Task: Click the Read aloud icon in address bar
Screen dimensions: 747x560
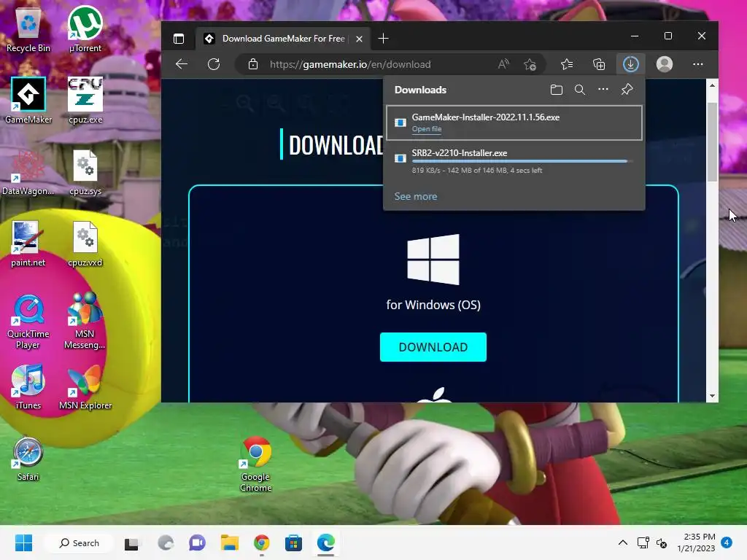Action: pyautogui.click(x=503, y=64)
